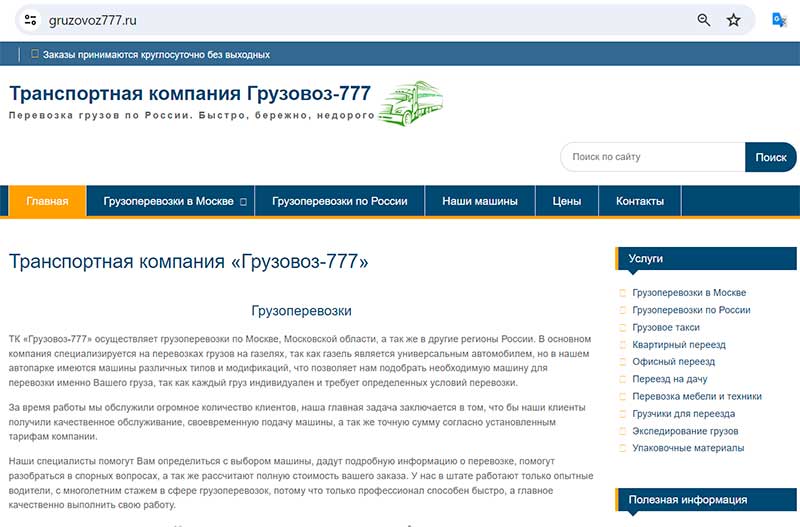Expand the Грузоперевозки в Москве submenu arrow
800x527 pixels.
pos(243,201)
